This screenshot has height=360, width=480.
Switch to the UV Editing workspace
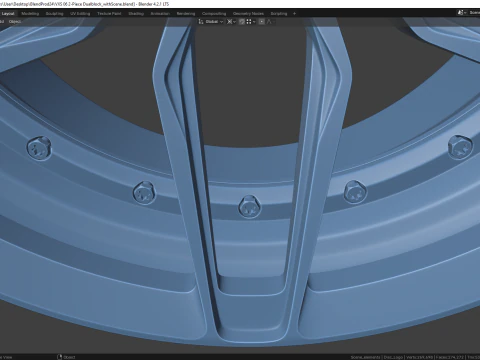[80, 14]
